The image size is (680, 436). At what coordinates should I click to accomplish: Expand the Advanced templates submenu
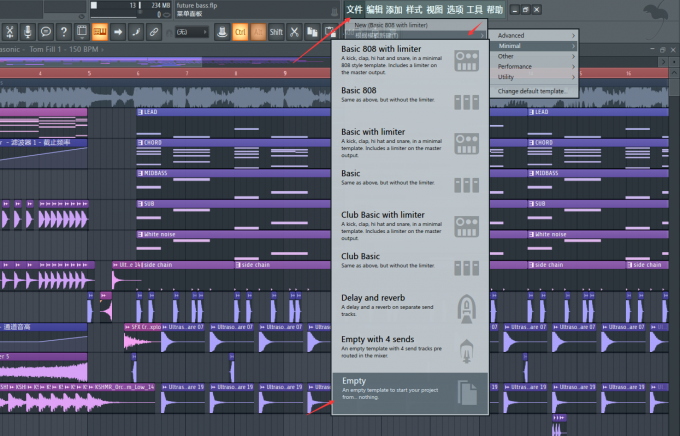click(534, 36)
